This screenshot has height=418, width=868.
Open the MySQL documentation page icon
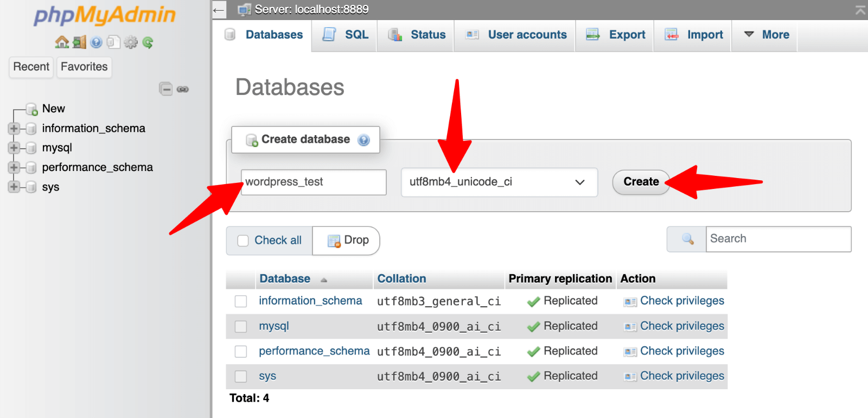point(113,42)
